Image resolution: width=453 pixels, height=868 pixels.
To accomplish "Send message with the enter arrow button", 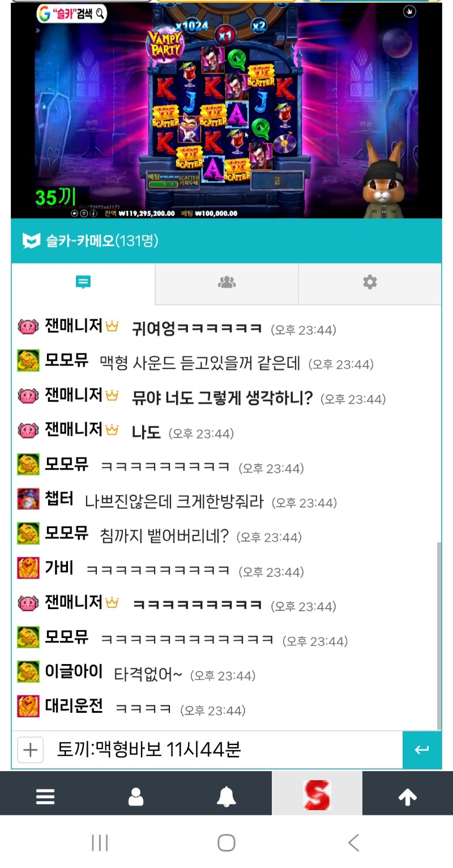I will coord(422,750).
